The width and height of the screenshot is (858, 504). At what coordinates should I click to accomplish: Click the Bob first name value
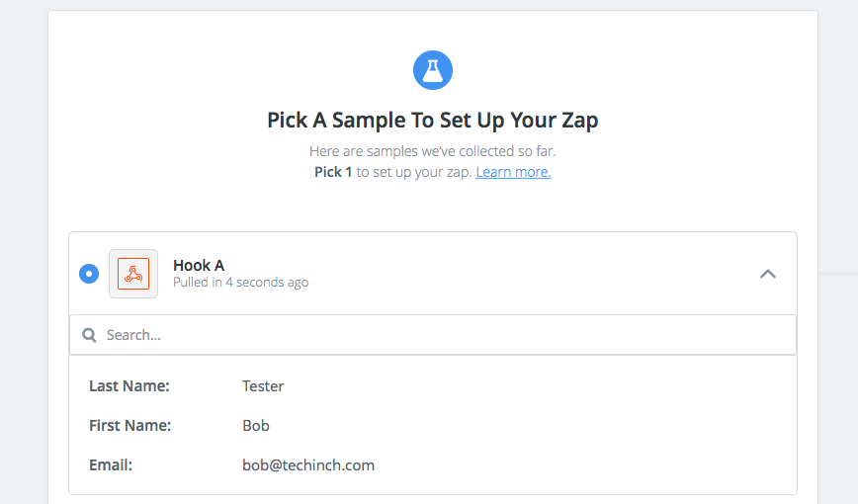point(256,425)
